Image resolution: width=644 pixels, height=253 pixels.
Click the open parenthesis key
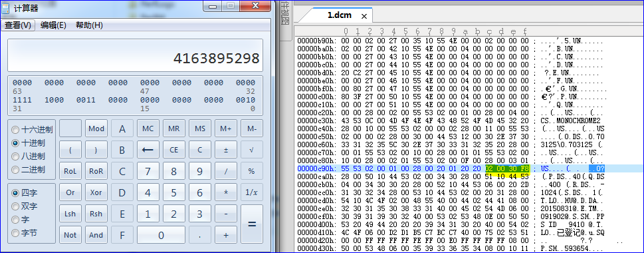(70, 150)
